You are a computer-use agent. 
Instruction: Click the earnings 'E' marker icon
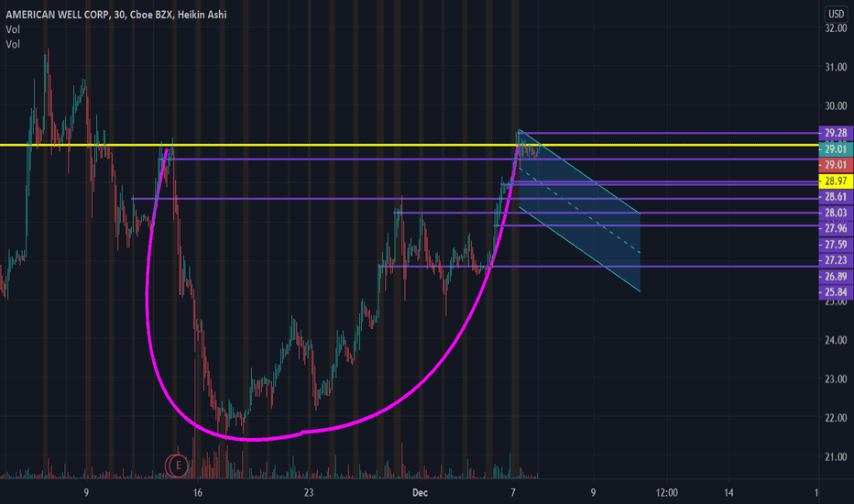[x=178, y=466]
